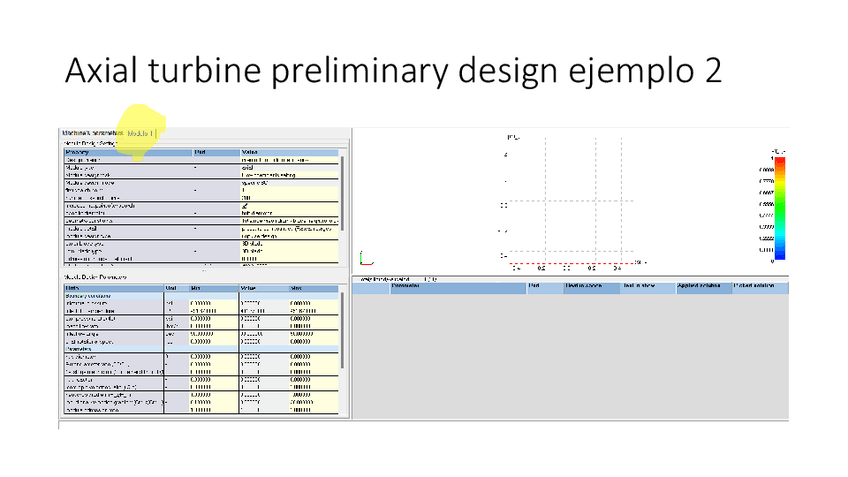848x477 pixels.
Task: Click the Best in show column header
Action: (638, 286)
